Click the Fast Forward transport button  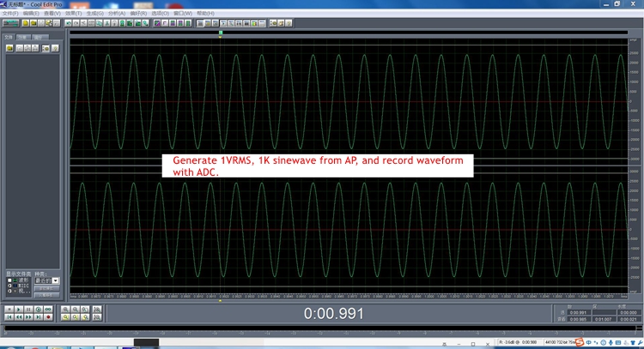pyautogui.click(x=27, y=317)
